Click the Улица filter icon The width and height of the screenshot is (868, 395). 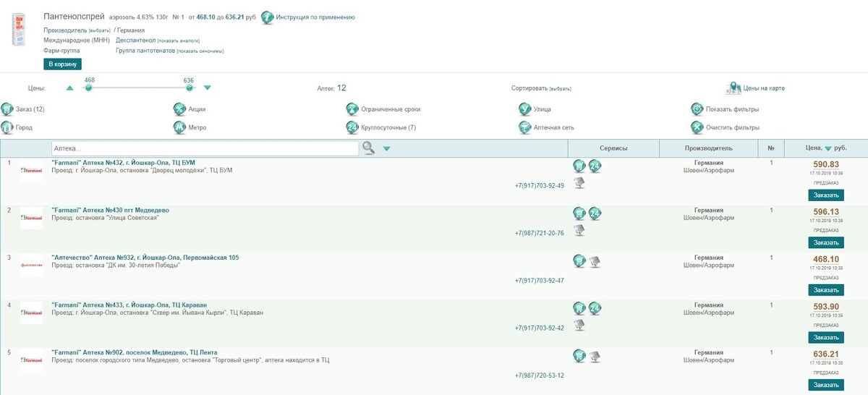[x=525, y=109]
